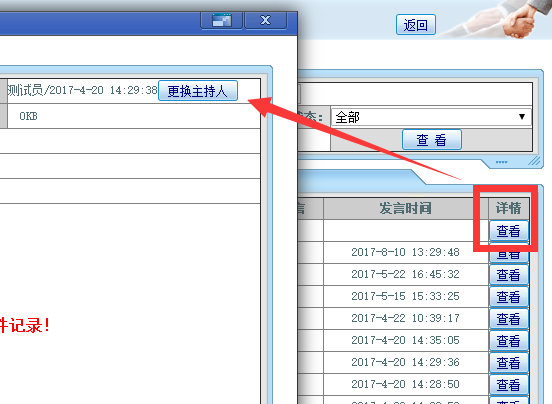
Task: Click the restore window icon in dialog title bar
Action: (x=221, y=20)
